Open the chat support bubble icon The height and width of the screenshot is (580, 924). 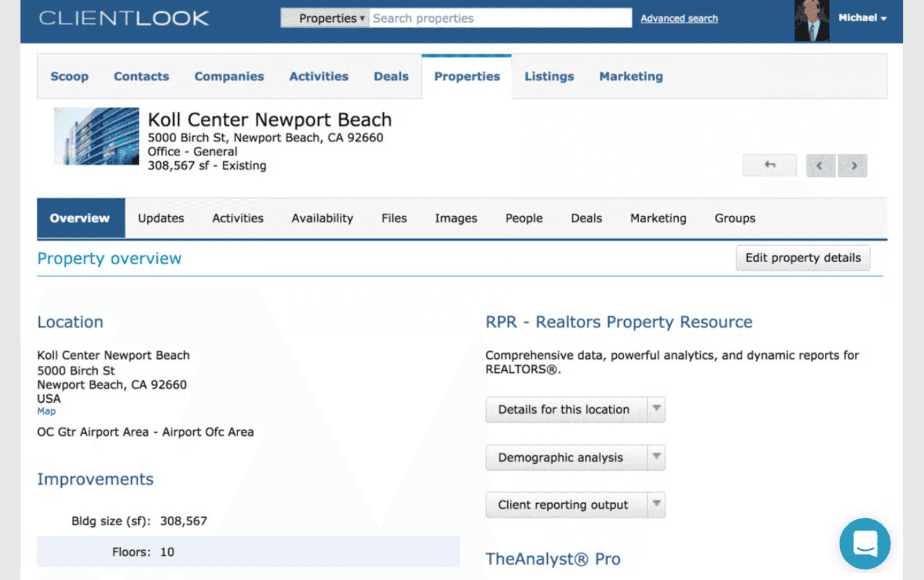pyautogui.click(x=865, y=543)
